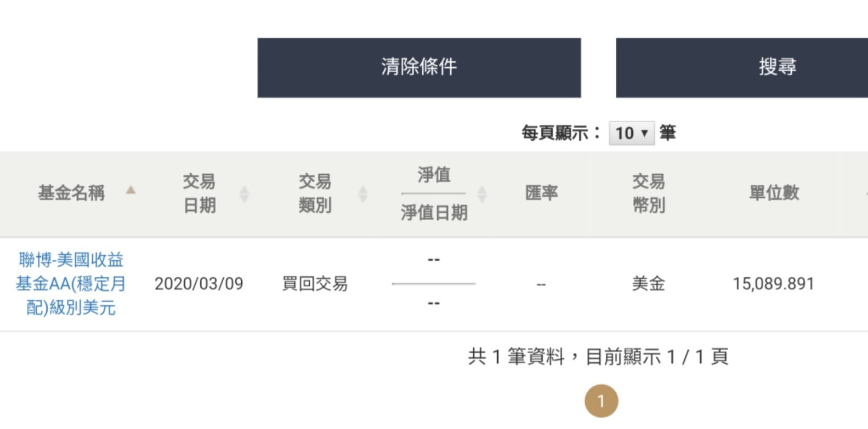Click the 清除條件 button to clear filters
868x429 pixels.
(x=419, y=67)
